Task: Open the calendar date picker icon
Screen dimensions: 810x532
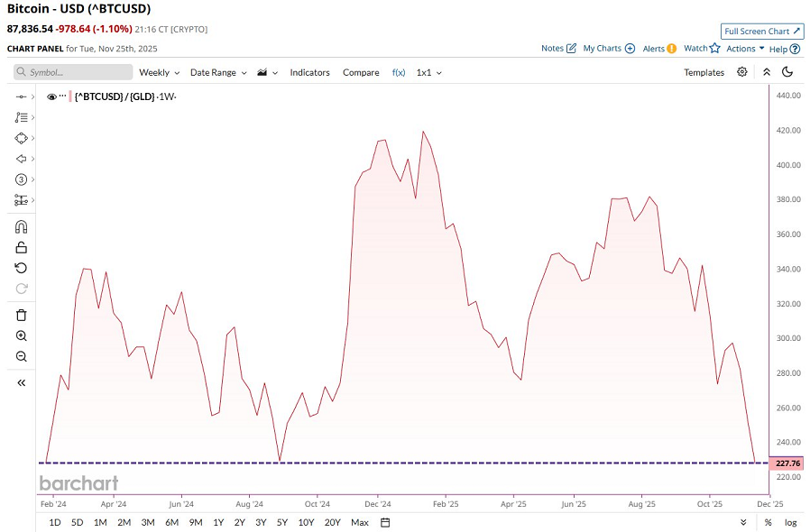Action: pos(385,522)
